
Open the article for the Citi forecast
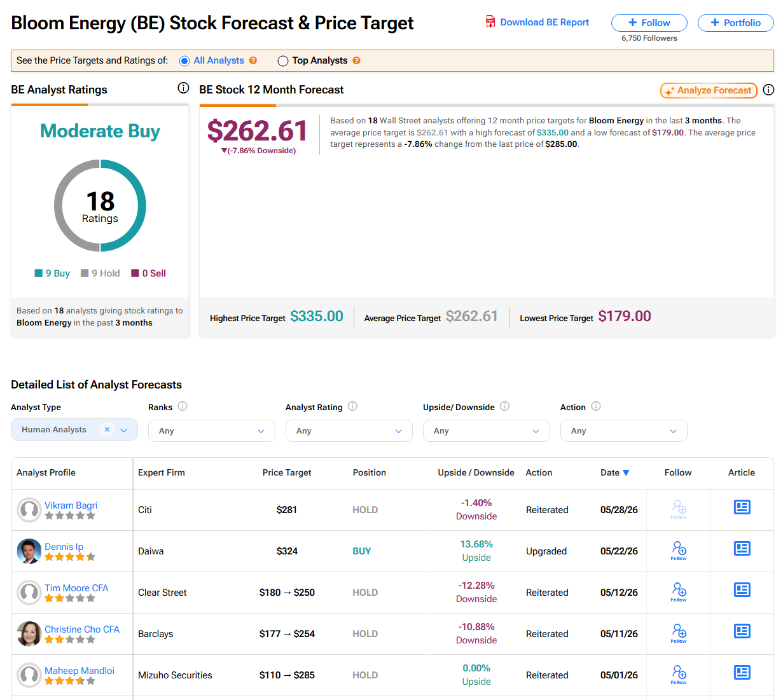[742, 507]
